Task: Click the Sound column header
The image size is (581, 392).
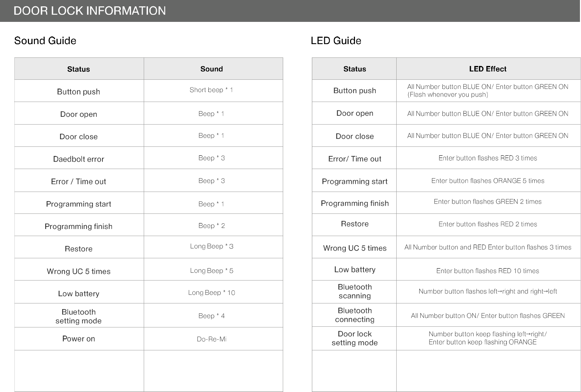Action: click(212, 69)
